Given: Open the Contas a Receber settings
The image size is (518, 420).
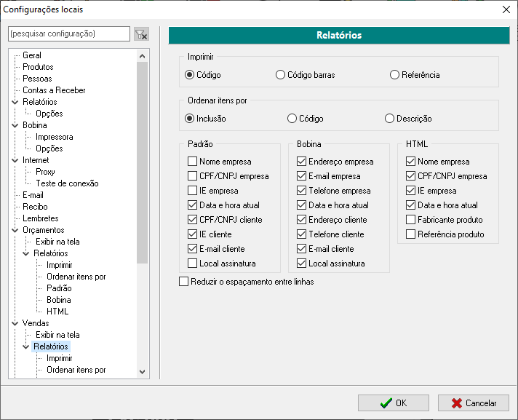Looking at the screenshot, I should [x=53, y=90].
